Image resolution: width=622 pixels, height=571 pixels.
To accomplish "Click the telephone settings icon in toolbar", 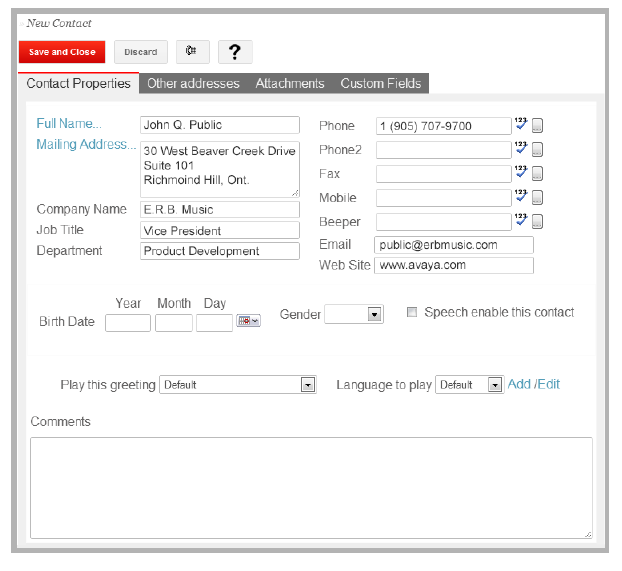I will 192,52.
